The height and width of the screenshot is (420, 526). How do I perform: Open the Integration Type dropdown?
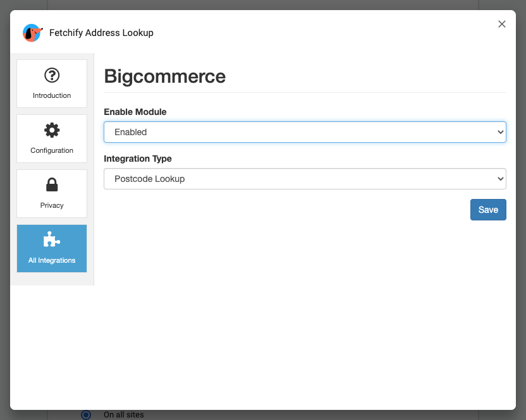pyautogui.click(x=305, y=179)
